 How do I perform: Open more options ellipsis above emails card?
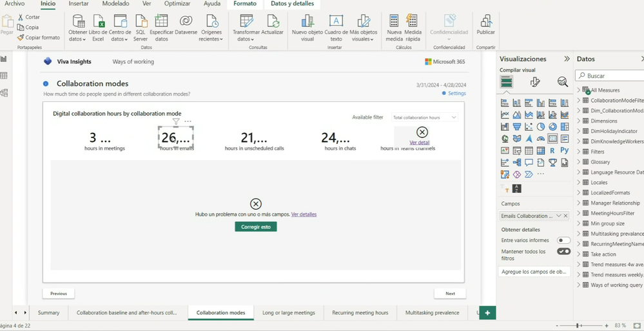(x=188, y=121)
